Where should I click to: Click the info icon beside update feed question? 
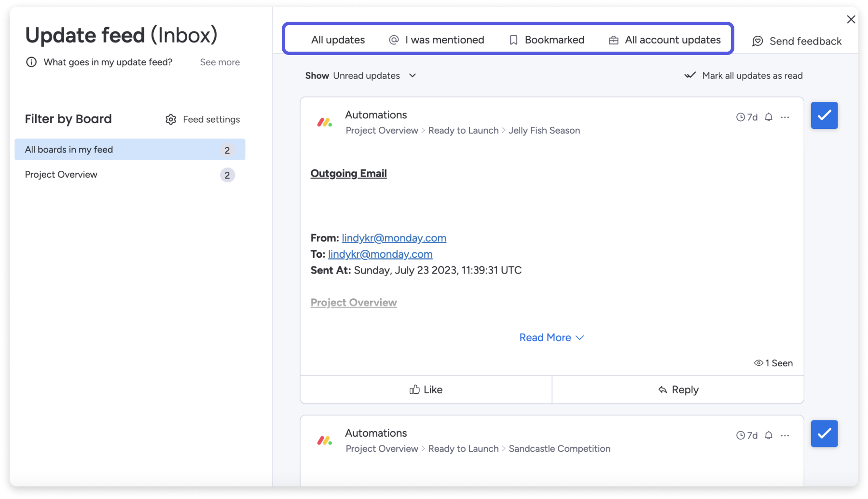pyautogui.click(x=31, y=62)
